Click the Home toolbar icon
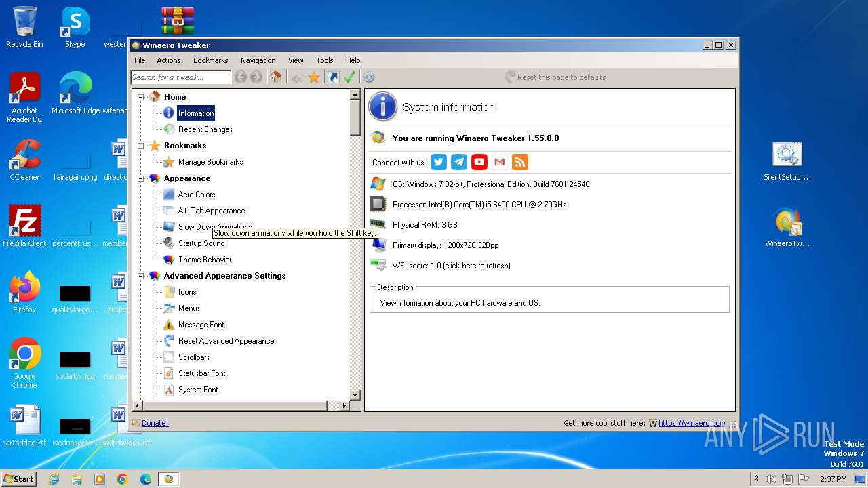This screenshot has width=868, height=488. pyautogui.click(x=275, y=77)
